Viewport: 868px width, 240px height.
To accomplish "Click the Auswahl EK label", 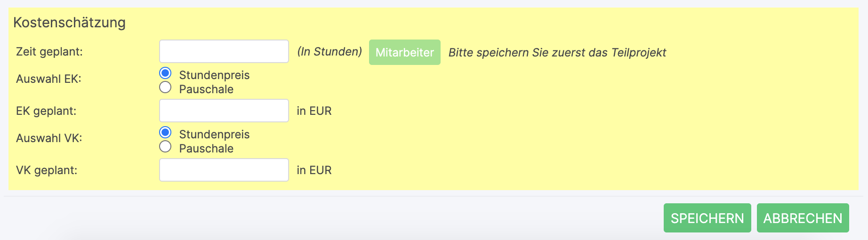I will [x=48, y=79].
